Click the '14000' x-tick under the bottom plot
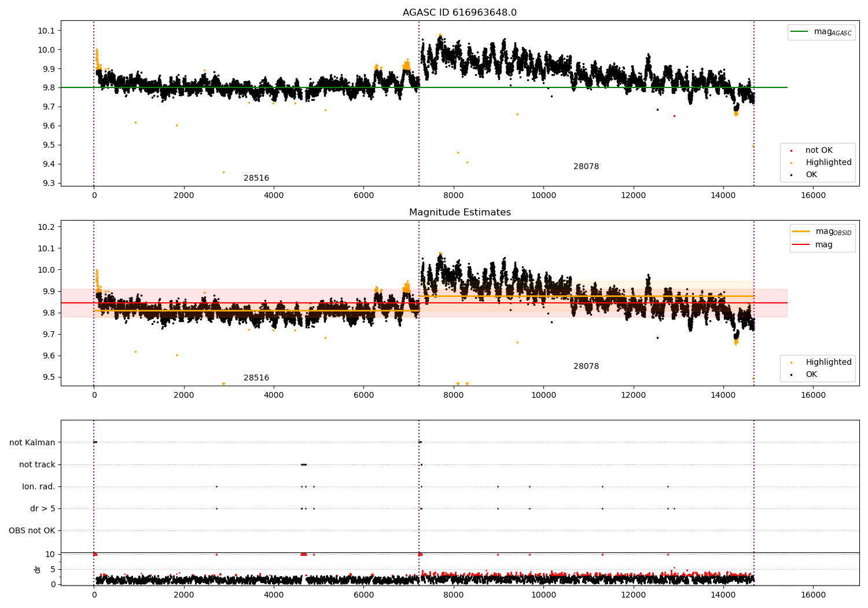Image resolution: width=868 pixels, height=608 pixels. (723, 595)
